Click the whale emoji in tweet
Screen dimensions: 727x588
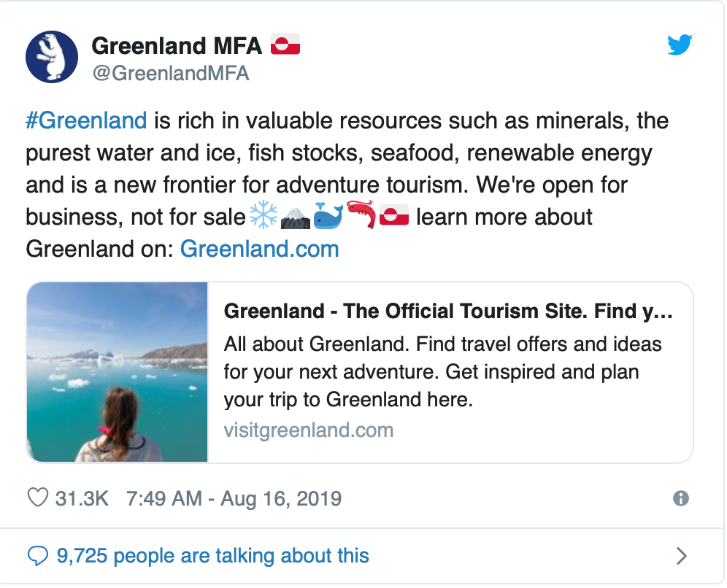click(328, 215)
